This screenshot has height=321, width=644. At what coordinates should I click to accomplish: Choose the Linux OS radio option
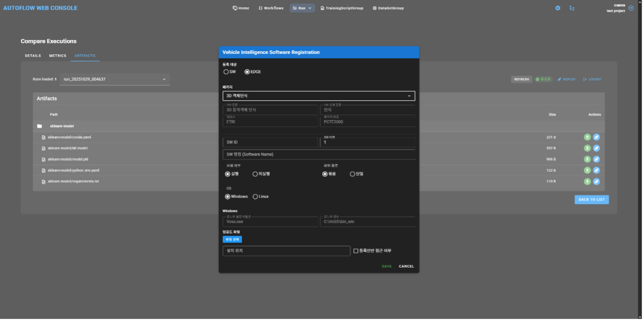255,197
